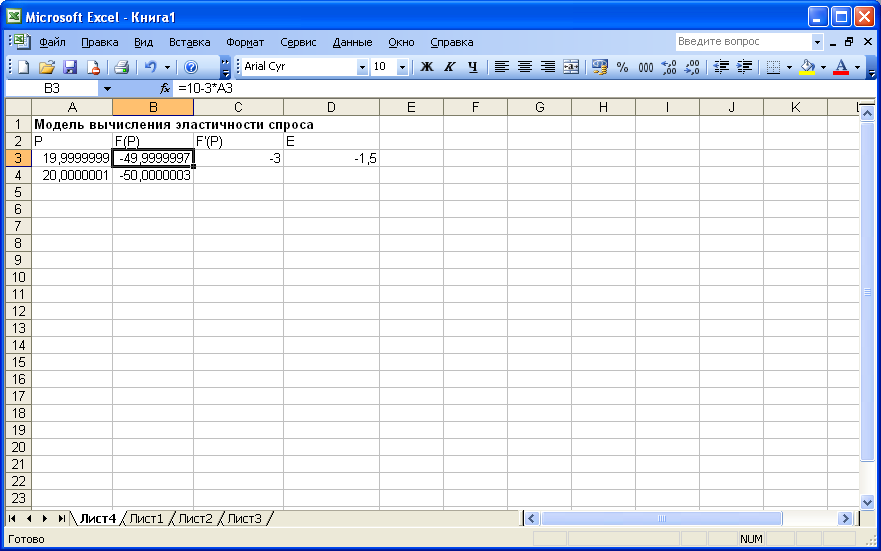Apply the yellow fill color bucket

(x=807, y=67)
